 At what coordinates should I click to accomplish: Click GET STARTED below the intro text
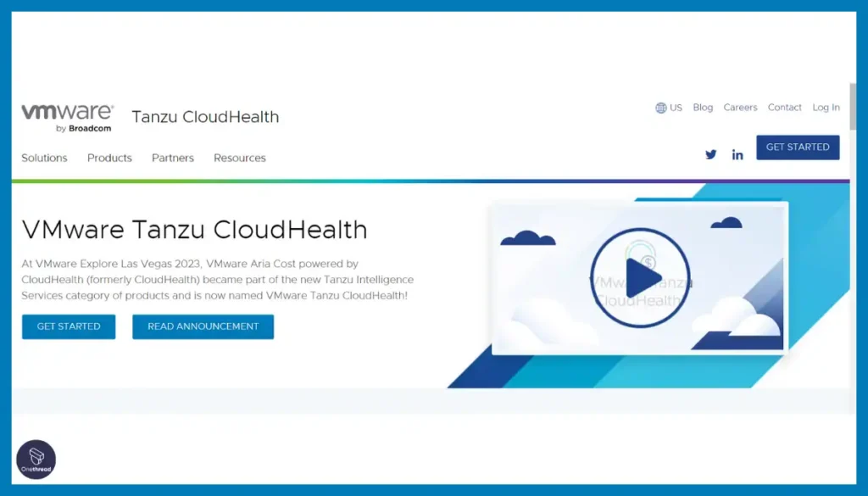click(x=69, y=326)
